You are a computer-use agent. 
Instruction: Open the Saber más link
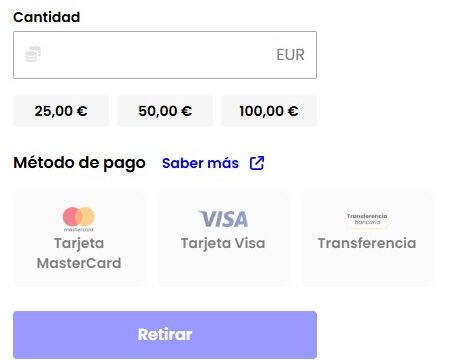tap(200, 163)
